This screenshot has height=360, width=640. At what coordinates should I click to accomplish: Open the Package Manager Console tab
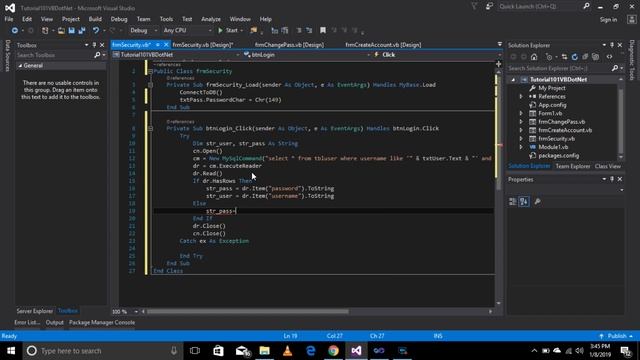click(102, 322)
